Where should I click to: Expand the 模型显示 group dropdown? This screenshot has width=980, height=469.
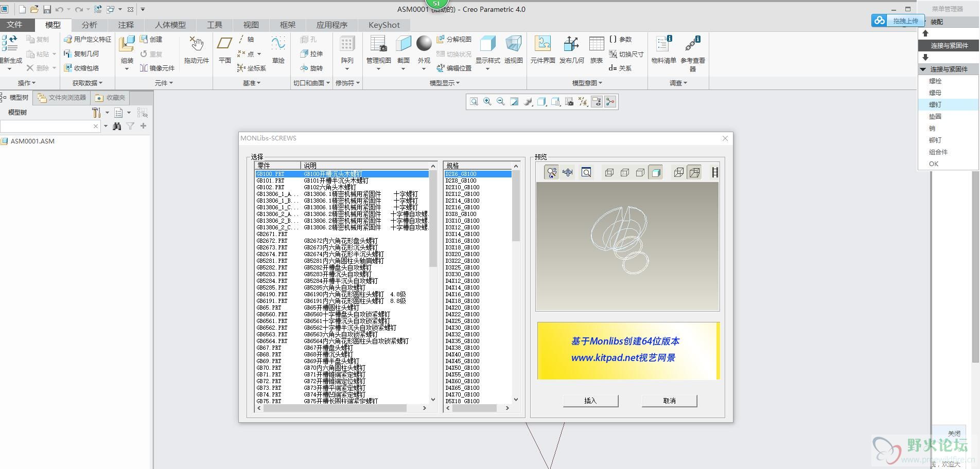point(445,83)
